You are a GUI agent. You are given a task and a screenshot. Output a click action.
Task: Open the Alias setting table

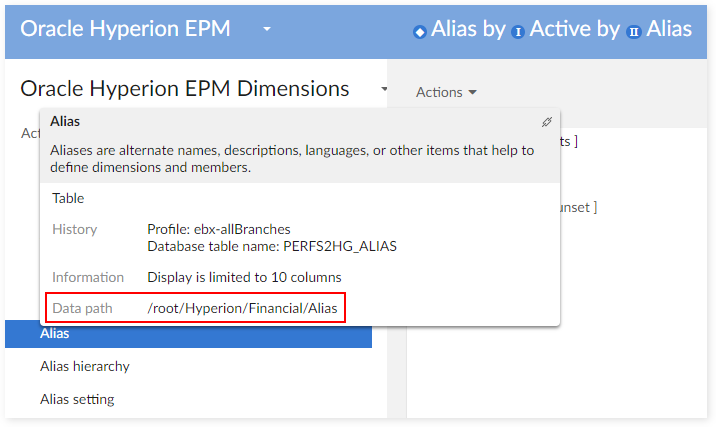(x=77, y=399)
